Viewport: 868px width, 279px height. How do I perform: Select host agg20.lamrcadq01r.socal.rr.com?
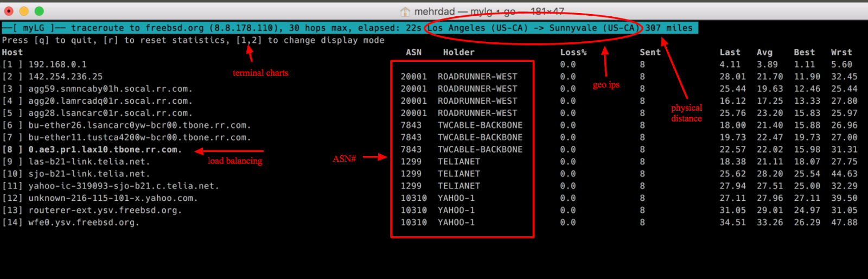point(110,101)
